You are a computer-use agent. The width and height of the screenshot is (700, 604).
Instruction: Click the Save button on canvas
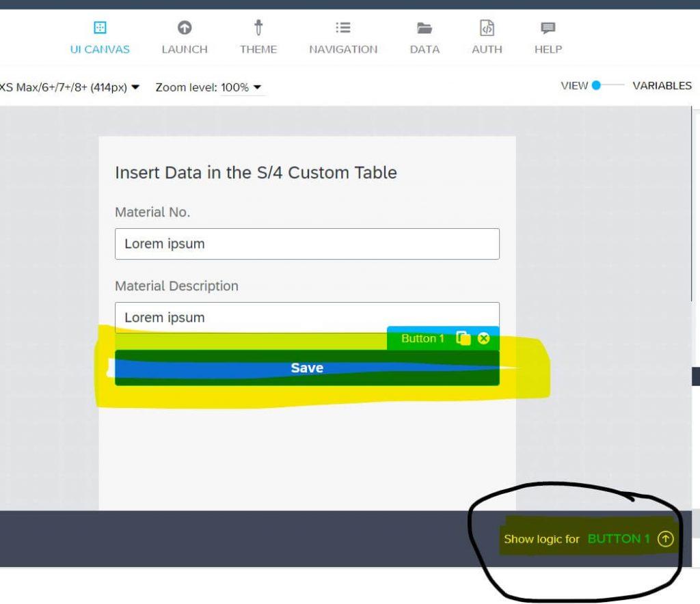(307, 368)
